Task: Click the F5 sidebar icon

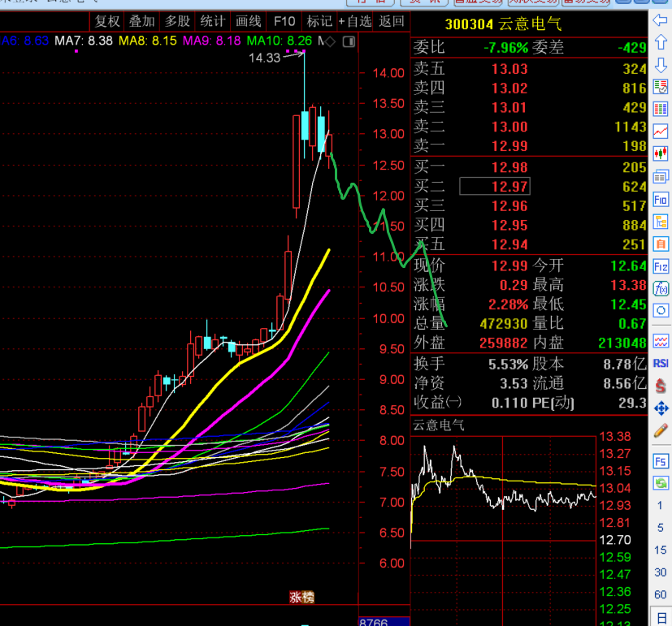Action: [661, 461]
